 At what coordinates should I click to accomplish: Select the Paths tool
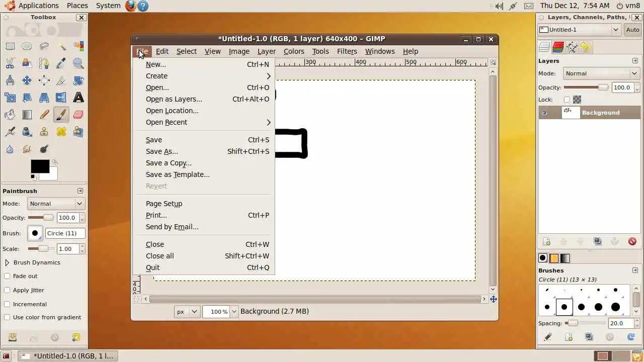44,63
